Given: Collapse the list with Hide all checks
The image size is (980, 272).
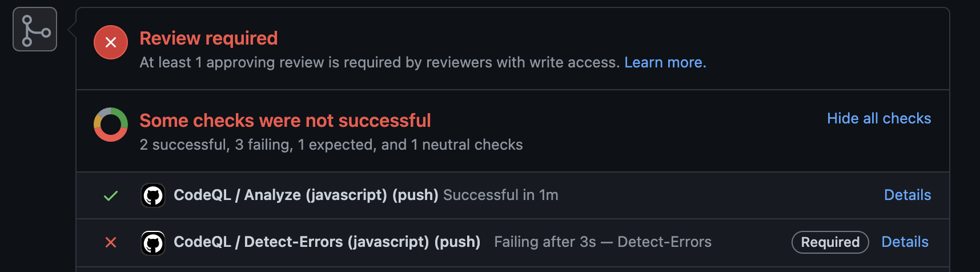Looking at the screenshot, I should pos(878,118).
